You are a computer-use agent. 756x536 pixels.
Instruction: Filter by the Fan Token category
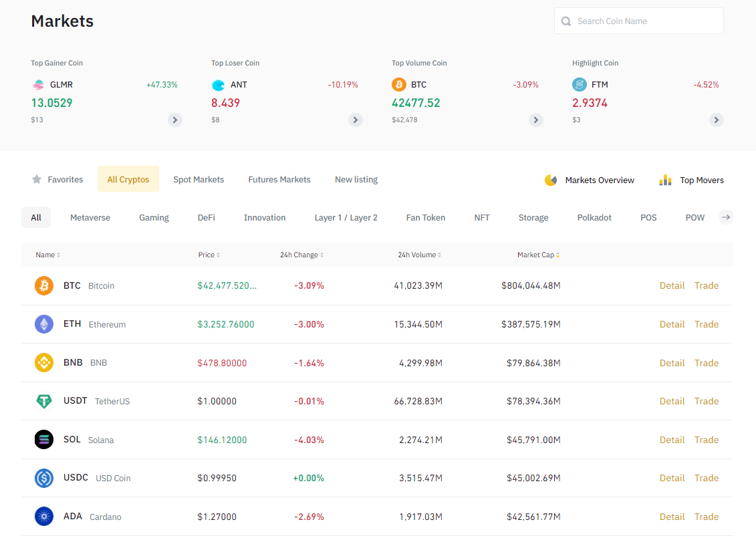426,217
